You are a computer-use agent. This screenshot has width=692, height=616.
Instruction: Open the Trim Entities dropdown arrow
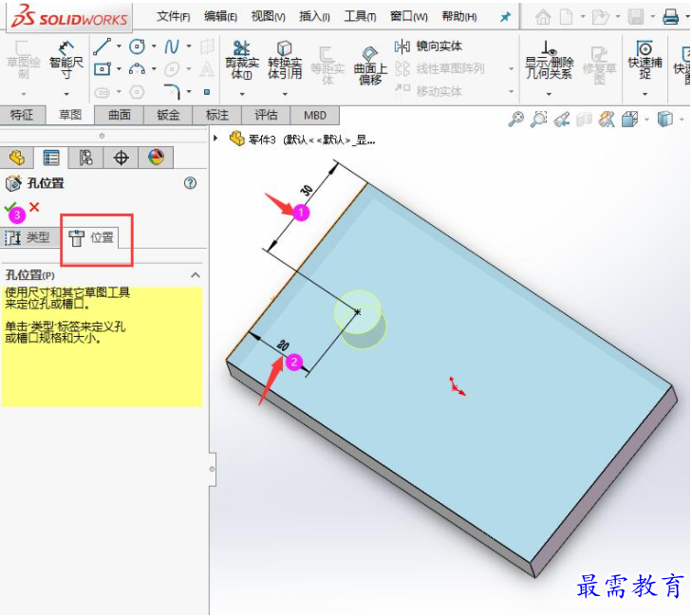pos(242,94)
